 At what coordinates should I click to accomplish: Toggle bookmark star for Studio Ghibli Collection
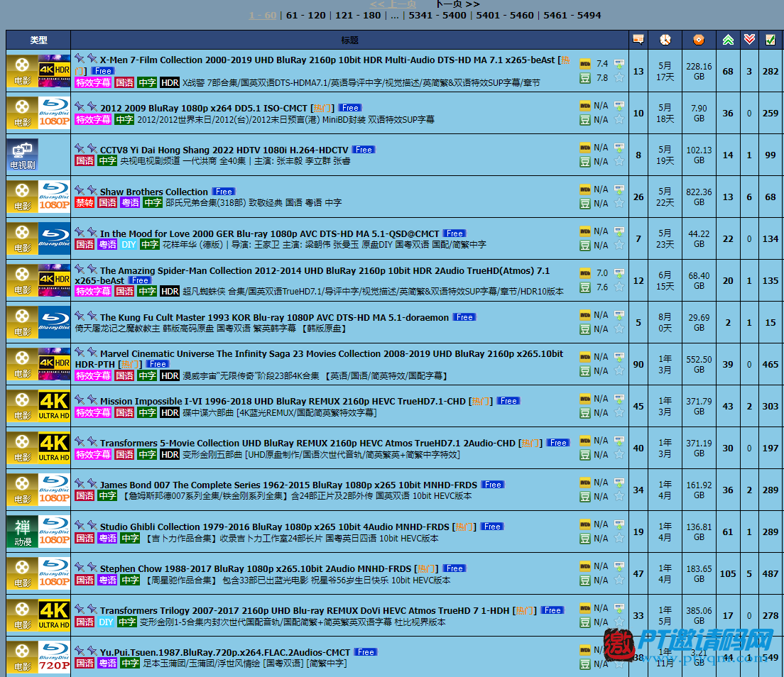pyautogui.click(x=619, y=538)
